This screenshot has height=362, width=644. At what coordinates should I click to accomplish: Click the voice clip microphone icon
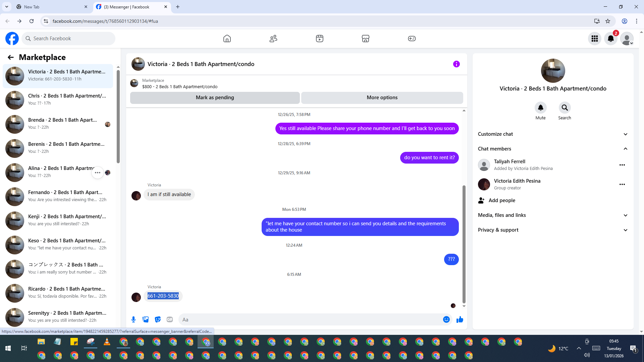click(133, 319)
